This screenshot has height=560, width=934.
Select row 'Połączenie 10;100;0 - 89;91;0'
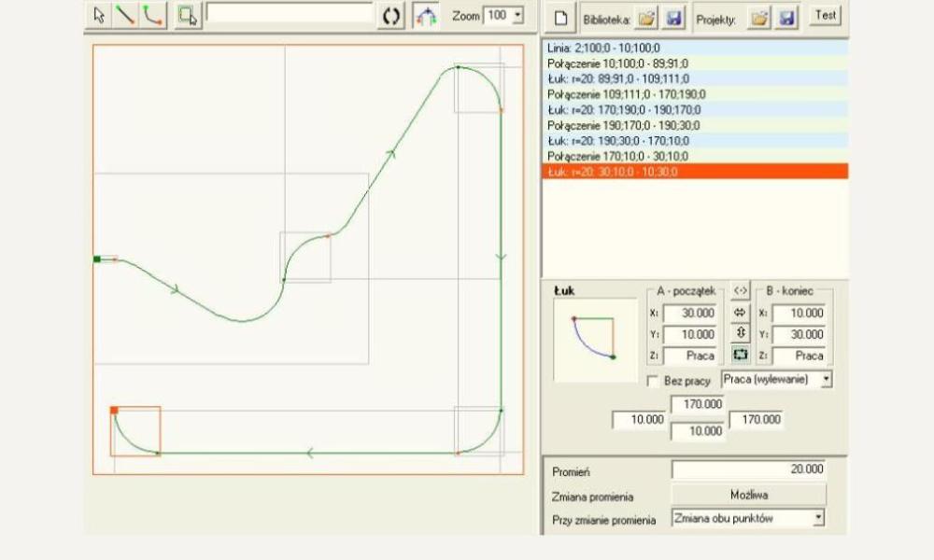pyautogui.click(x=695, y=63)
